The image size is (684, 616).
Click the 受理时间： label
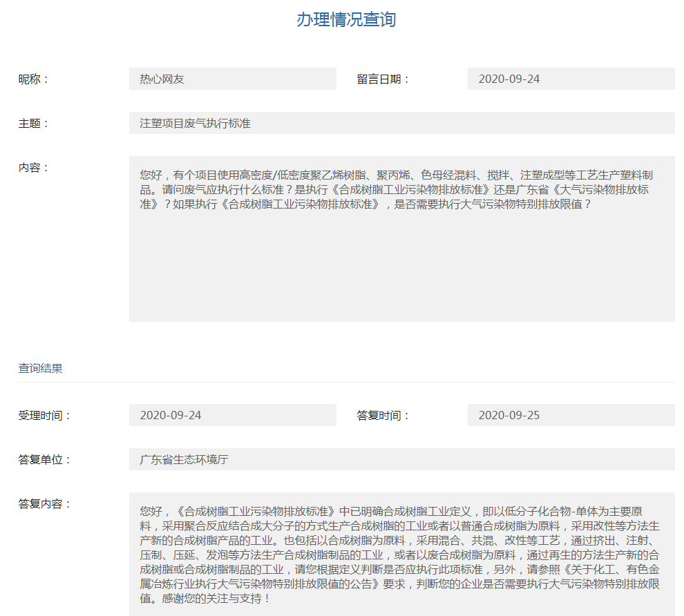(44, 416)
